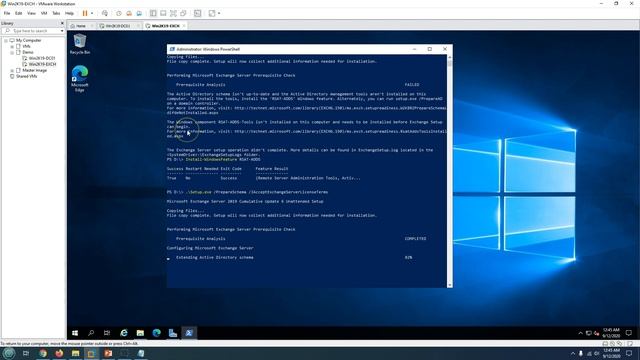Viewport: 640px width, 360px height.
Task: Click the take snapshot clock icon
Action: click(119, 13)
